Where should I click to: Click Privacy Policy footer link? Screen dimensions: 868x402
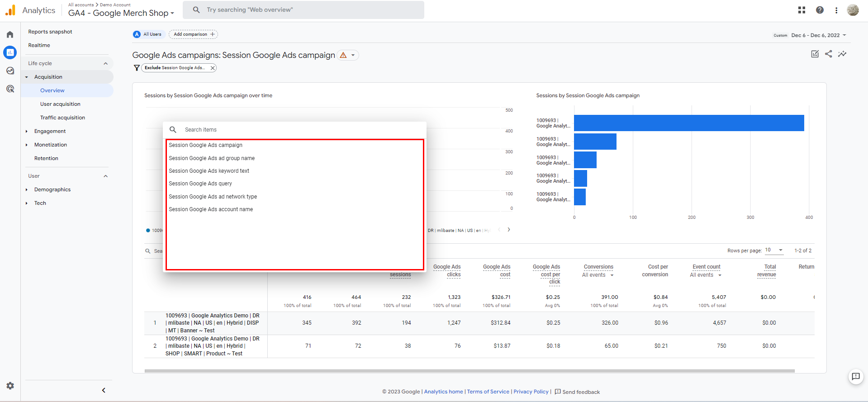coord(531,392)
